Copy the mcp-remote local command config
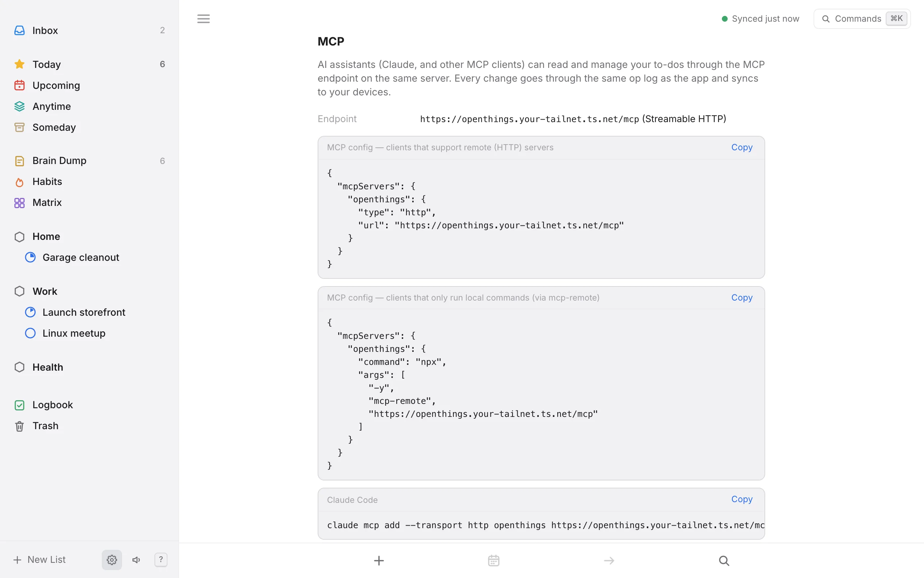This screenshot has height=578, width=924. pos(742,297)
